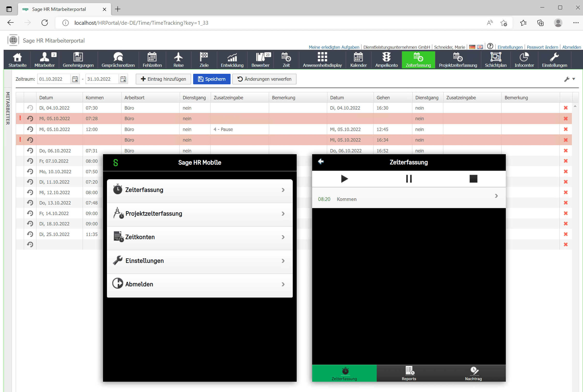The width and height of the screenshot is (583, 392).
Task: Open a new browser tab
Action: click(118, 9)
